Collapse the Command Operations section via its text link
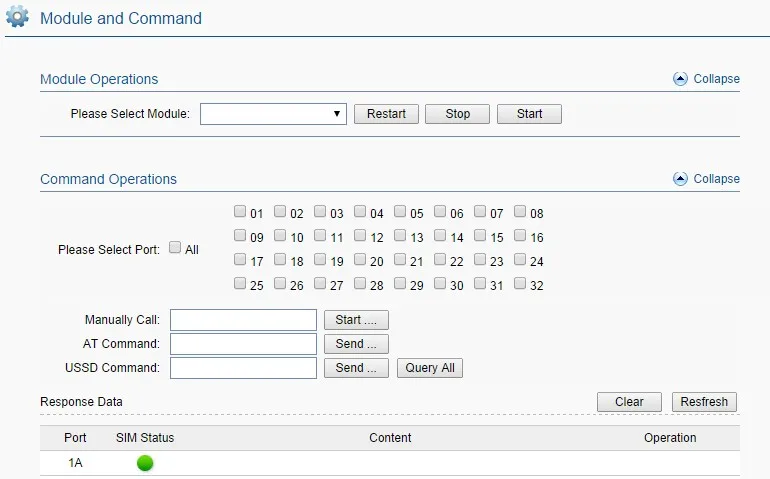770x479 pixels. 716,179
